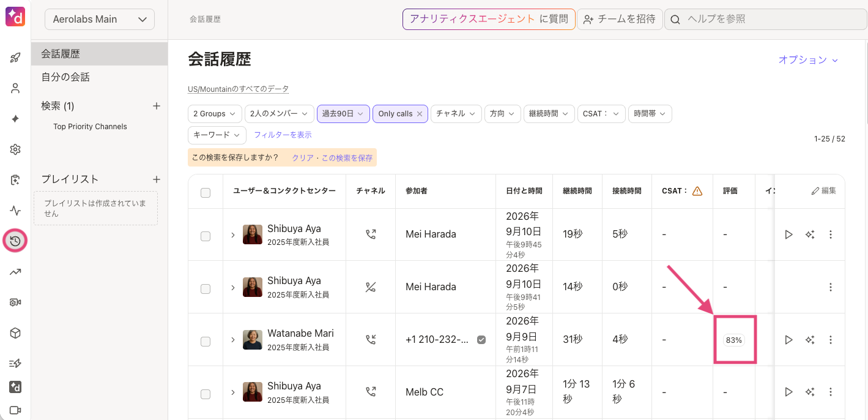Screen dimensions: 868x420
Task: Select checkbox for Mei Harada 19秒 call row
Action: [x=206, y=236]
